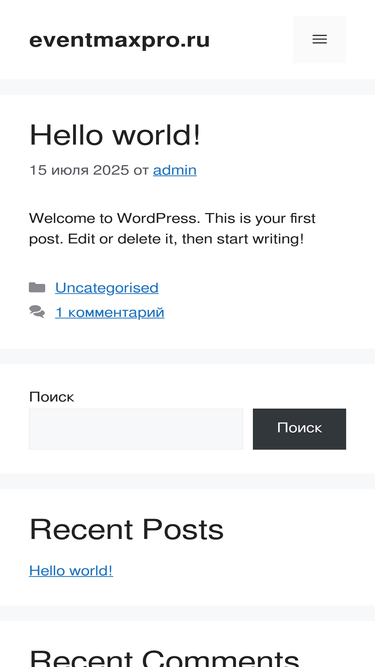This screenshot has height=667, width=375.
Task: Click the gray divider band above Recent Posts
Action: pyautogui.click(x=188, y=481)
